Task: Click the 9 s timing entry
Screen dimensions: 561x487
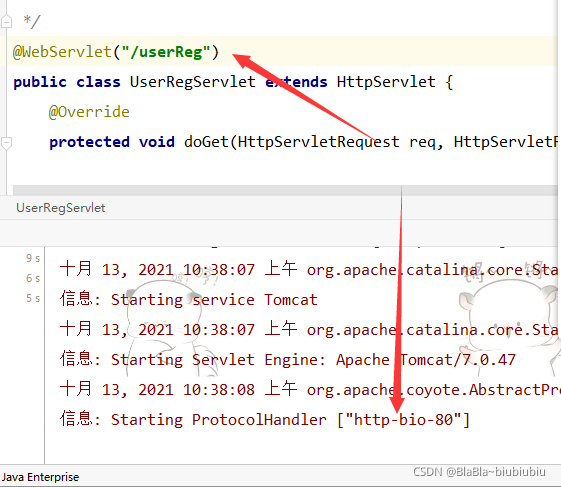Action: [33, 258]
